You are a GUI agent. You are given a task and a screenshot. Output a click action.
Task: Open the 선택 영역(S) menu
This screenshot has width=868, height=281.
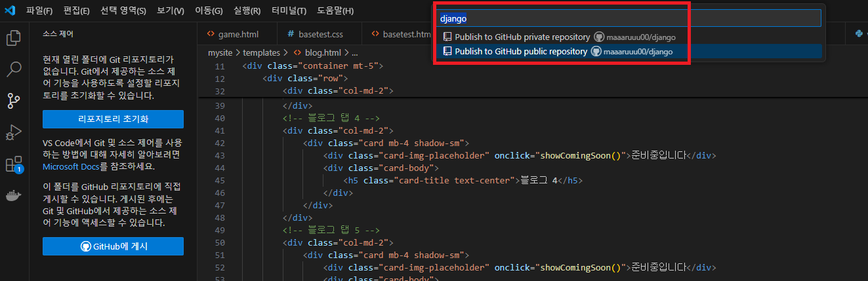click(x=123, y=10)
